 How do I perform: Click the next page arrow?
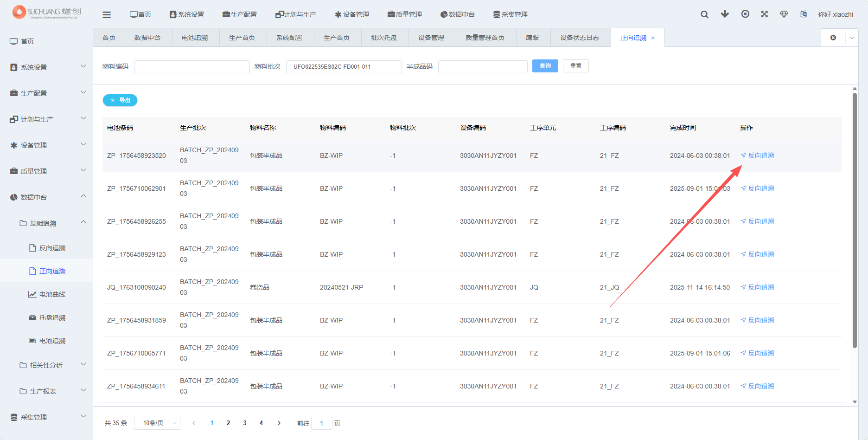(x=279, y=423)
